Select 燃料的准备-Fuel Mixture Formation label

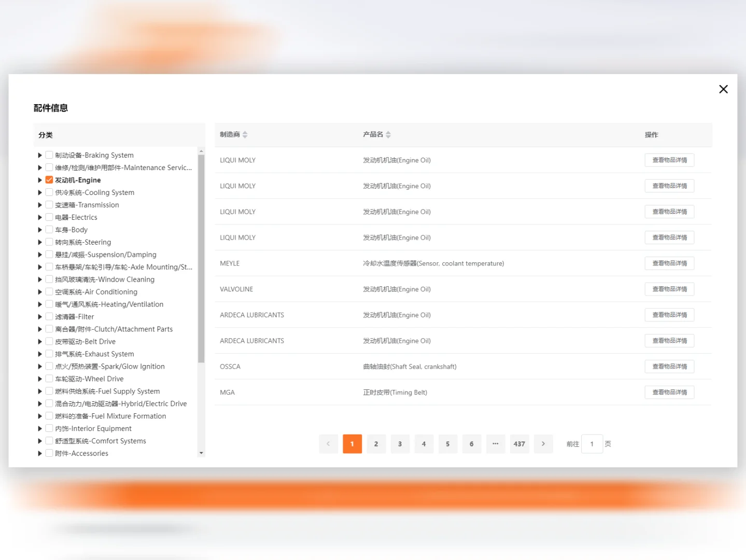110,416
